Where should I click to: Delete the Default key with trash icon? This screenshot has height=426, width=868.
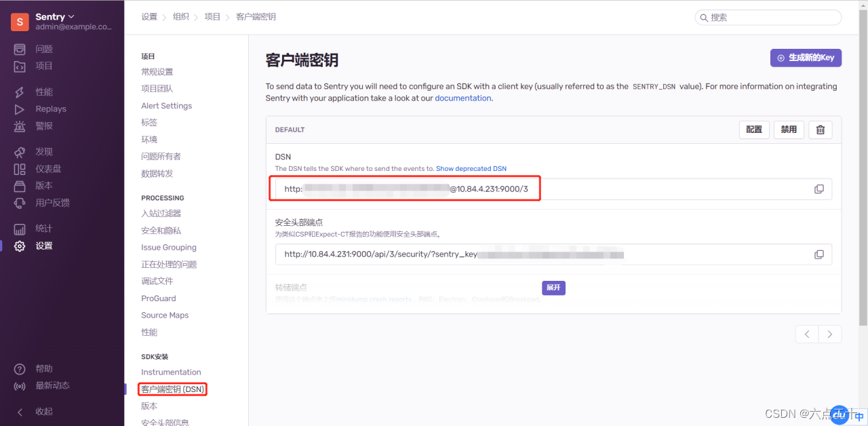pyautogui.click(x=820, y=130)
